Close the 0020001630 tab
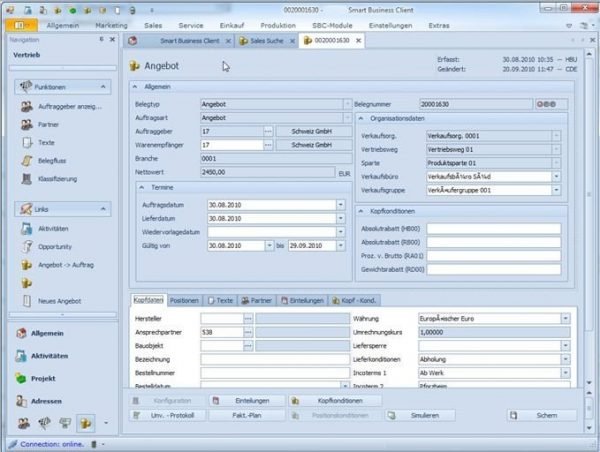The width and height of the screenshot is (600, 452). (359, 41)
